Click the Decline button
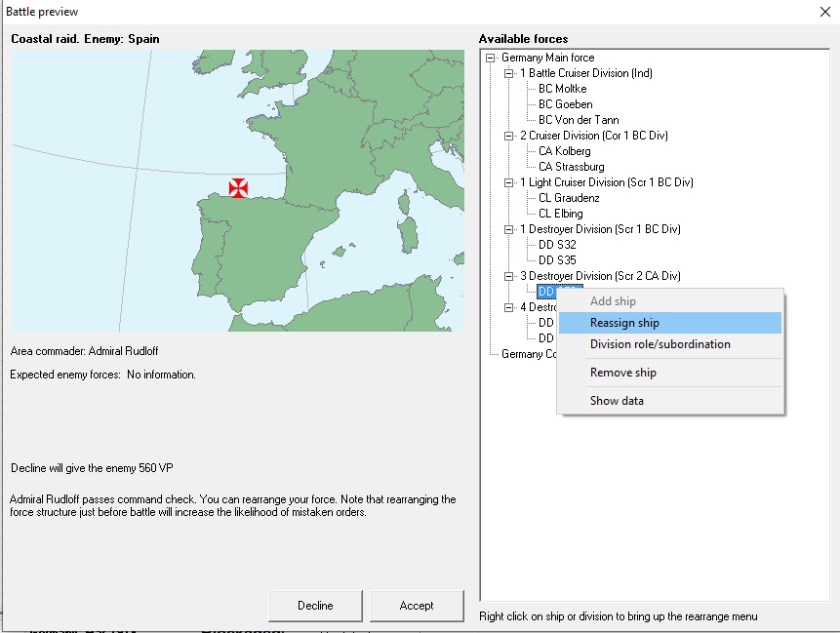This screenshot has height=633, width=840. 315,606
